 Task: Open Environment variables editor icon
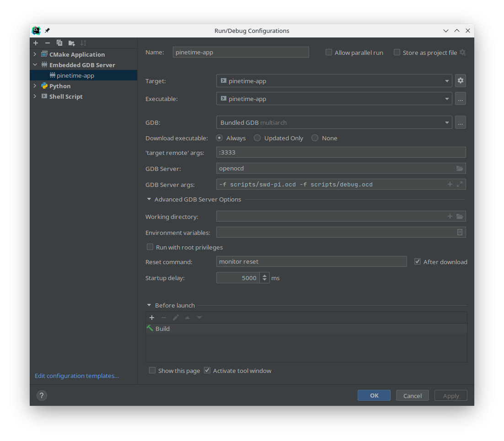(x=460, y=233)
